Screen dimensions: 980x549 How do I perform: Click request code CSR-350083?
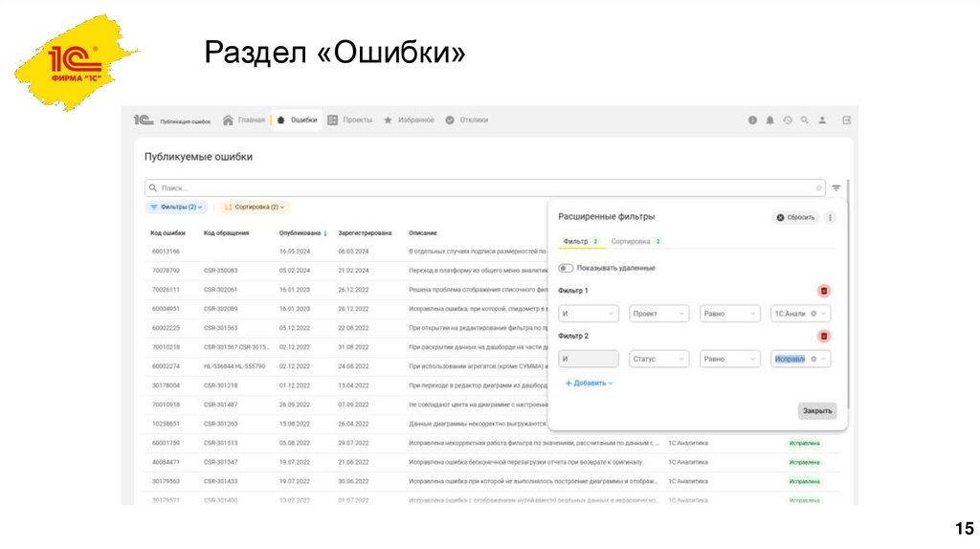coord(221,271)
